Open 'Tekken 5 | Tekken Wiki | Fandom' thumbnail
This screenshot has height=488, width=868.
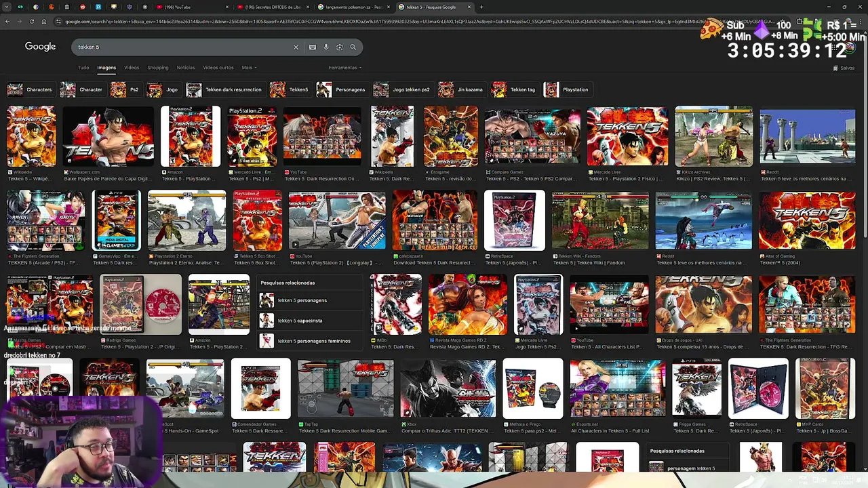600,220
